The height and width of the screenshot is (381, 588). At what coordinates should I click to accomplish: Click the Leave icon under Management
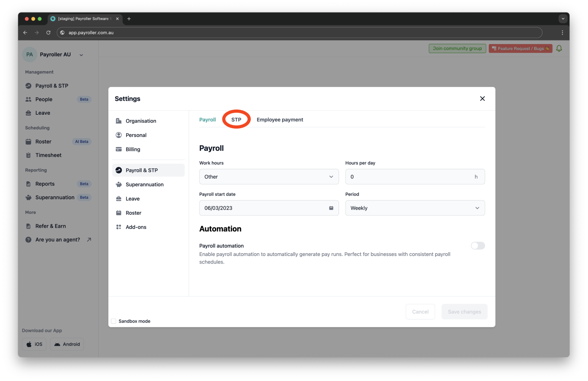[x=29, y=113]
